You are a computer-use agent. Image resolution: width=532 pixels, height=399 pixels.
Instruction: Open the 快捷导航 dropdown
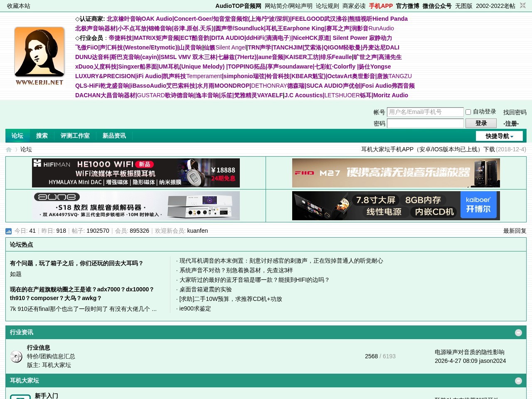point(499,136)
